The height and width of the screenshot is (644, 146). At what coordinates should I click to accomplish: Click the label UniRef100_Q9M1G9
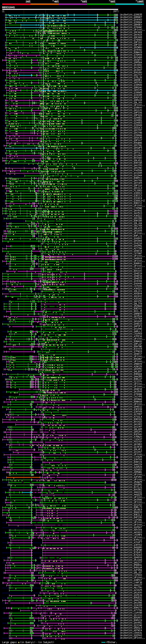click(131, 100)
